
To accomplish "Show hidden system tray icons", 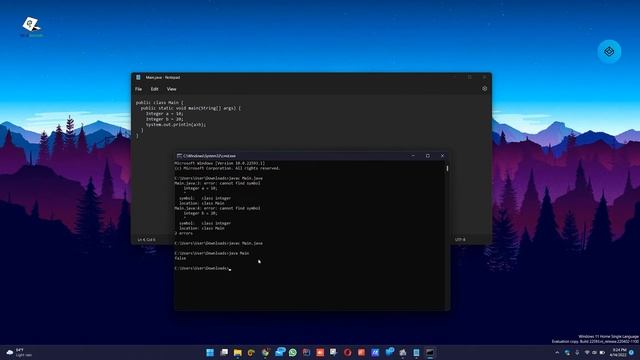I will 557,353.
